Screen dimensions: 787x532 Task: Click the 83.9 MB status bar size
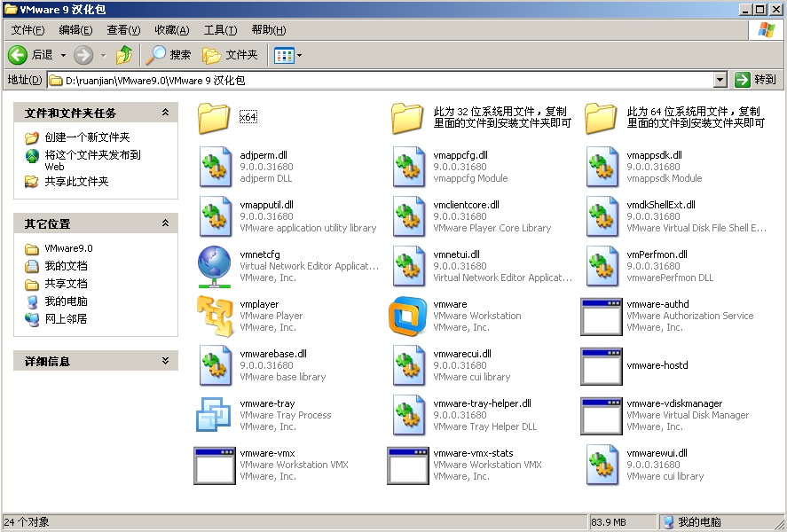coord(609,522)
